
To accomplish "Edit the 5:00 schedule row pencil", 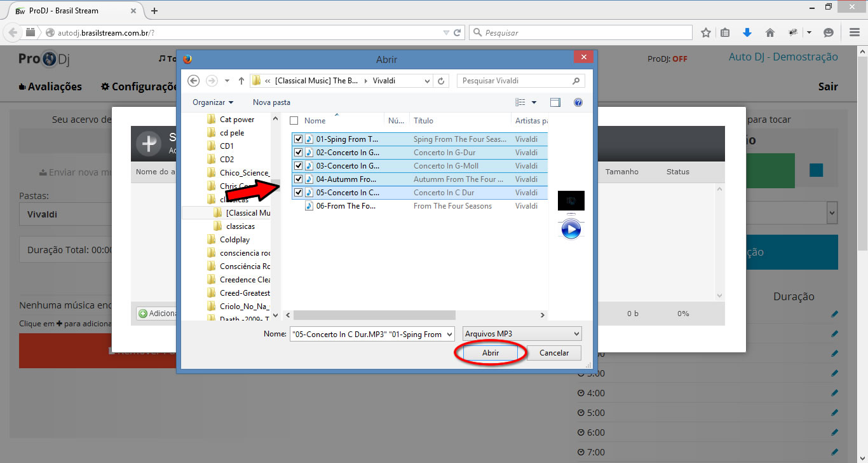I will click(834, 413).
